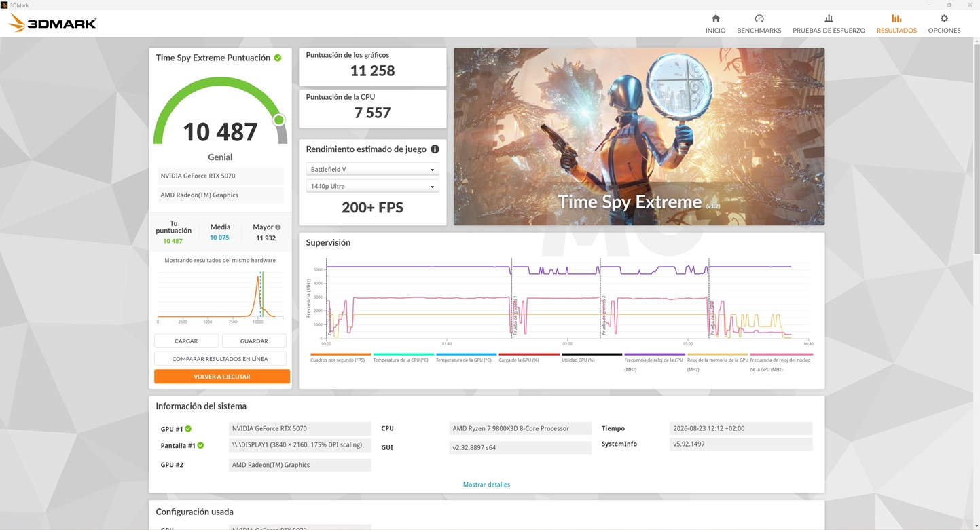Screen dimensions: 980x530
Task: Click the \\.\DISPLAY1 display value
Action: (x=300, y=445)
